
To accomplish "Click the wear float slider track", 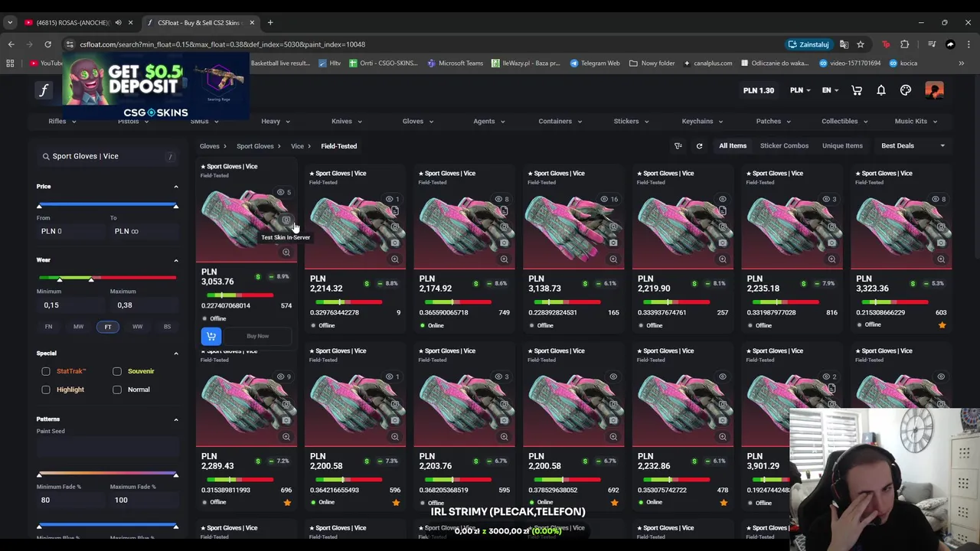I will (x=107, y=278).
